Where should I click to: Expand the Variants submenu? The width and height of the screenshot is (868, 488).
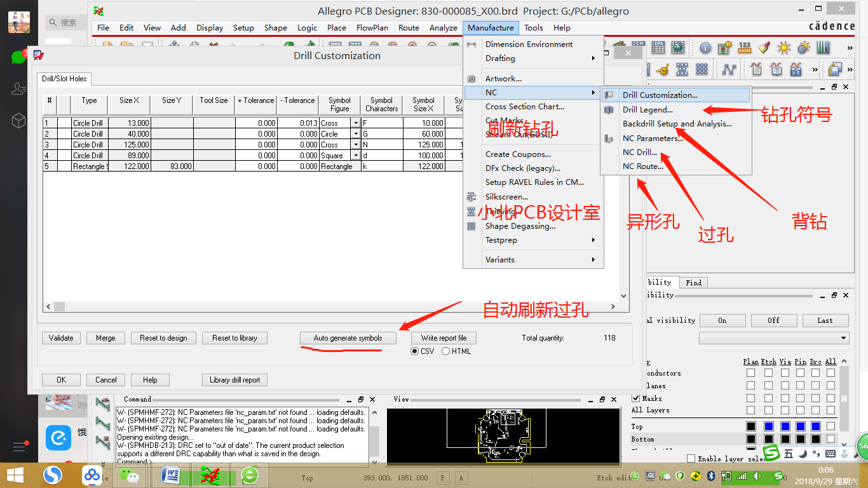(533, 259)
